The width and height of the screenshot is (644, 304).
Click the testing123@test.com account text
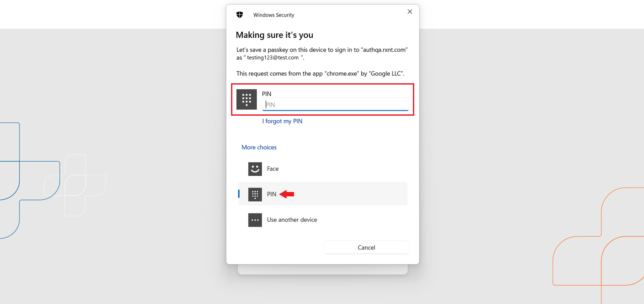point(273,58)
